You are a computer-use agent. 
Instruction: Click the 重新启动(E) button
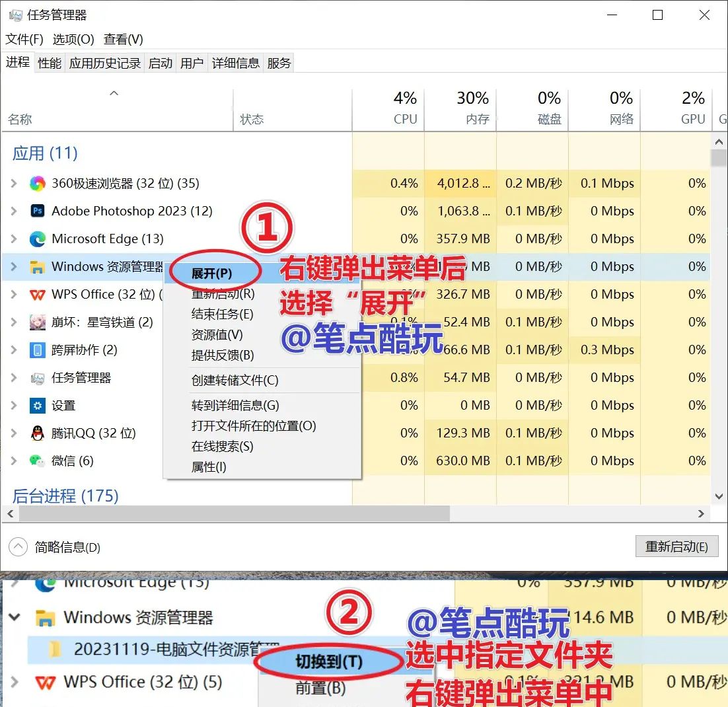[676, 546]
